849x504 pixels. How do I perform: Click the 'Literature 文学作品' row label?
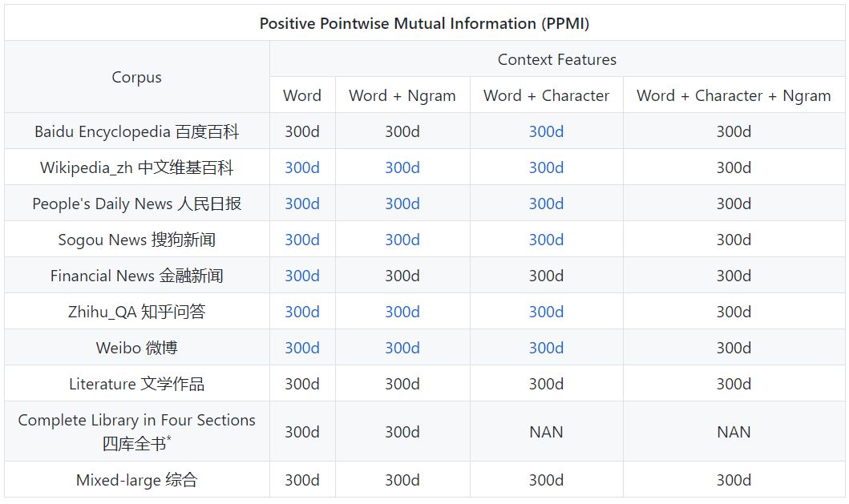coord(136,385)
